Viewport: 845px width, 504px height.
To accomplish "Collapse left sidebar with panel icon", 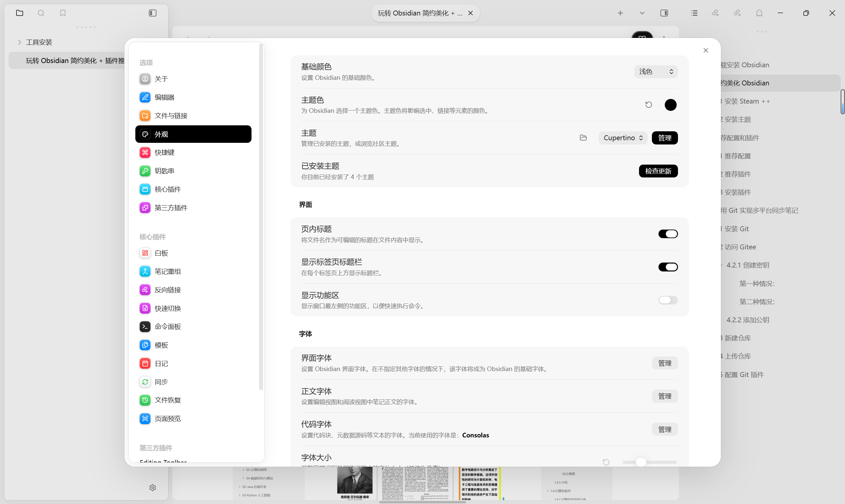I will 152,13.
